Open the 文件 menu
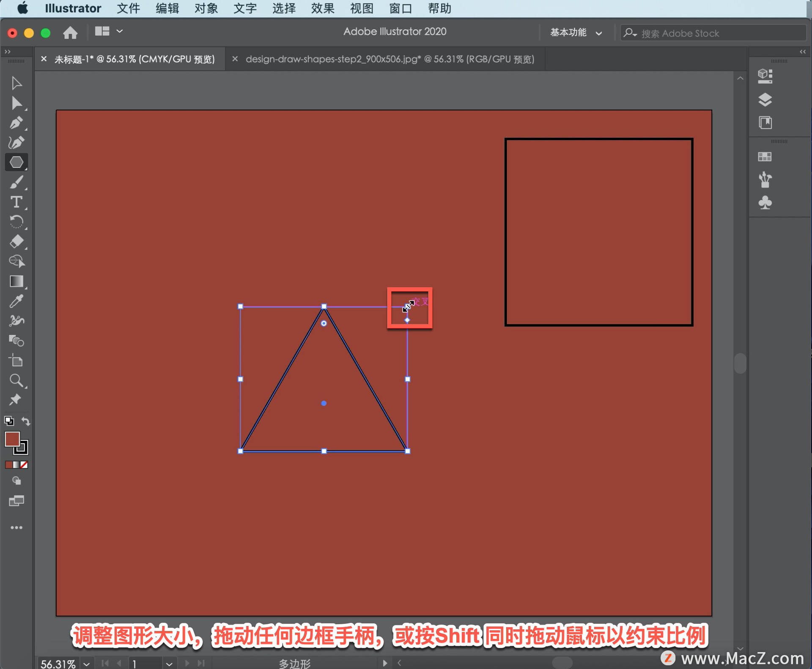812x669 pixels. pos(129,8)
